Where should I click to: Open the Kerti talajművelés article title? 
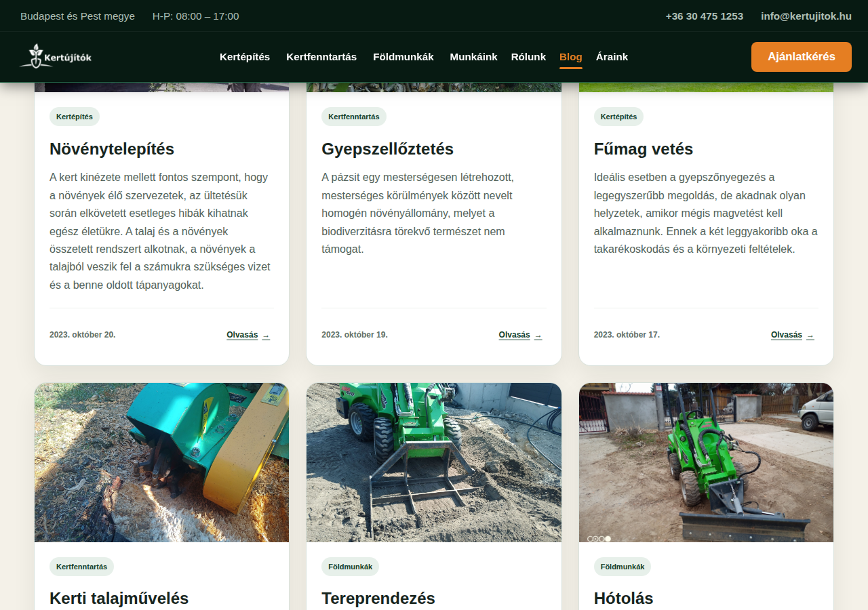(119, 598)
